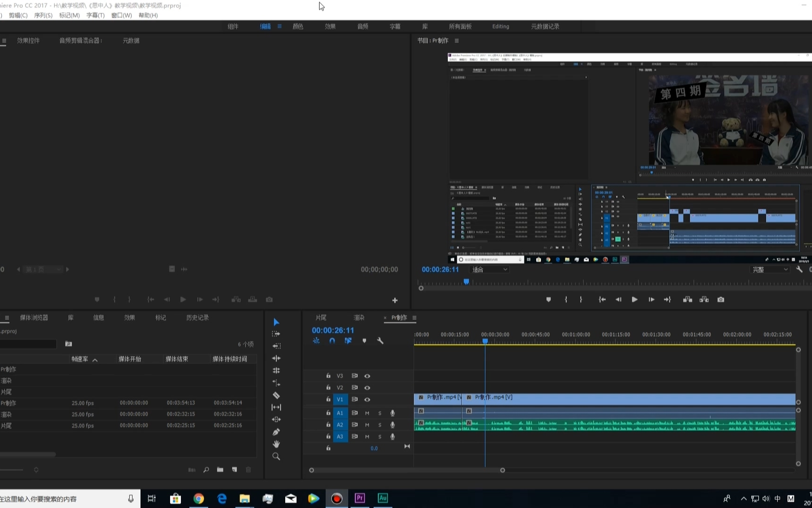This screenshot has height=508, width=812.
Task: Select the Slip tool
Action: click(276, 407)
